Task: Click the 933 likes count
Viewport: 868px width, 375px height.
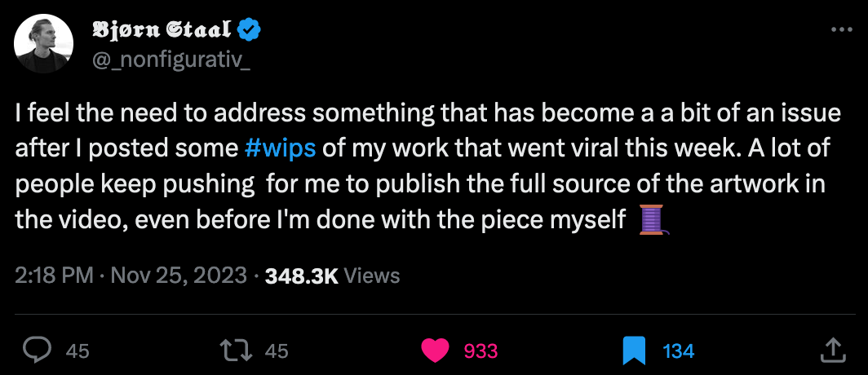Action: coord(480,351)
